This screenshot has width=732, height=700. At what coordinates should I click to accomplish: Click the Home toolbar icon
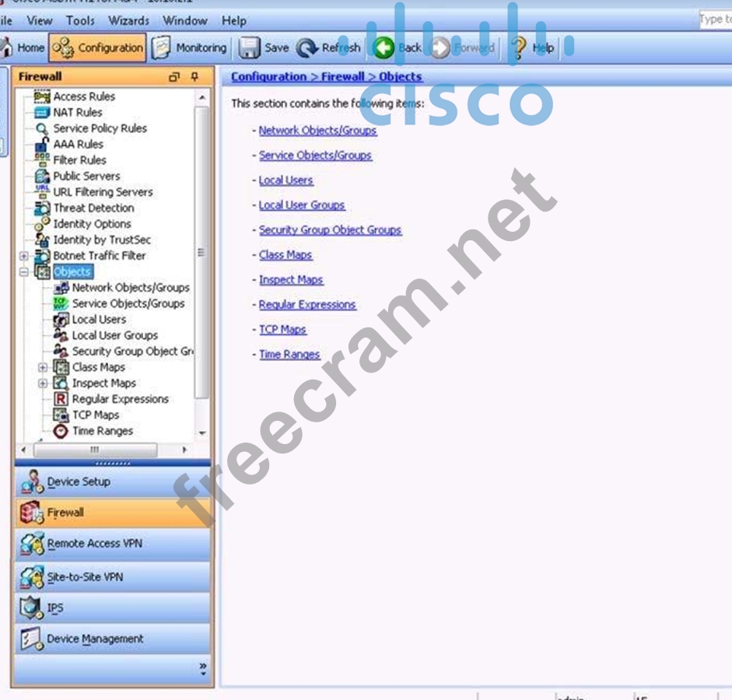(6, 48)
